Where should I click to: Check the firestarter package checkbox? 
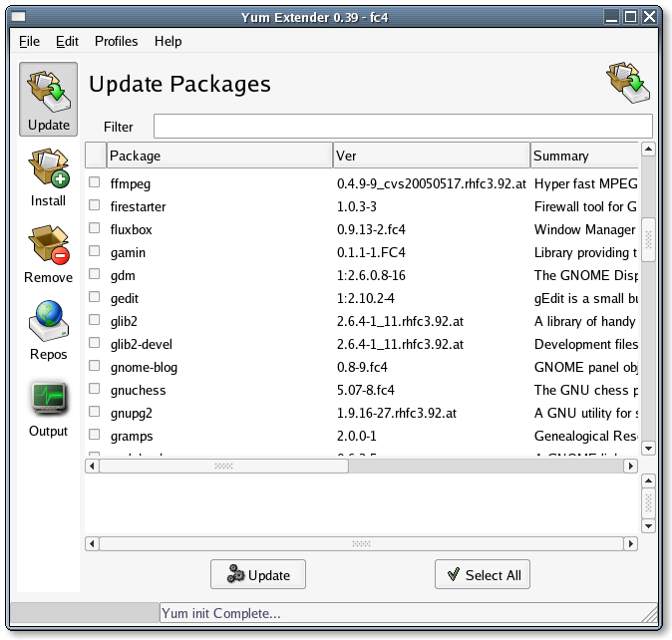(95, 206)
